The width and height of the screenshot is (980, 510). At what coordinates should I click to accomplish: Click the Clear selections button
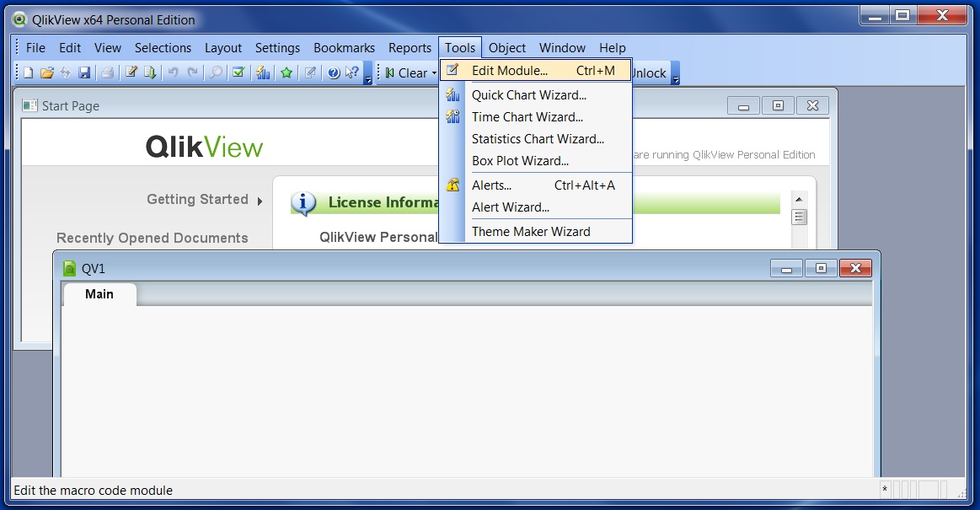pyautogui.click(x=407, y=73)
